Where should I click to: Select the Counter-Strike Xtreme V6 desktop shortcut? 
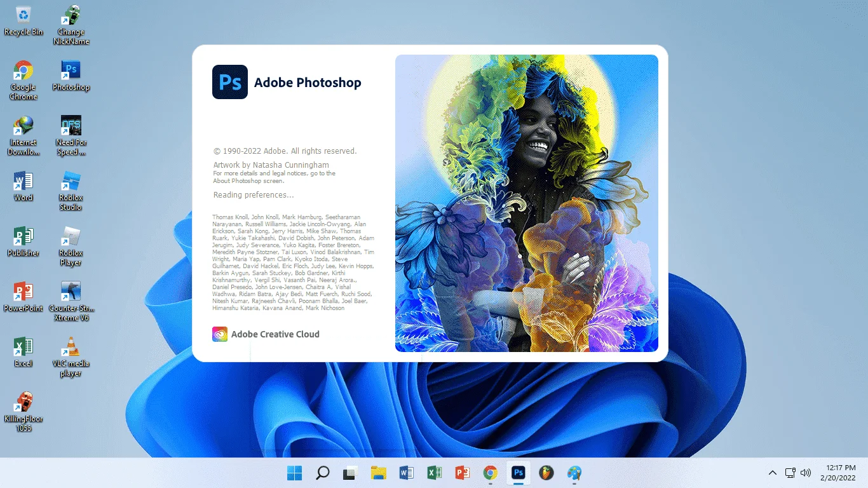(x=71, y=302)
